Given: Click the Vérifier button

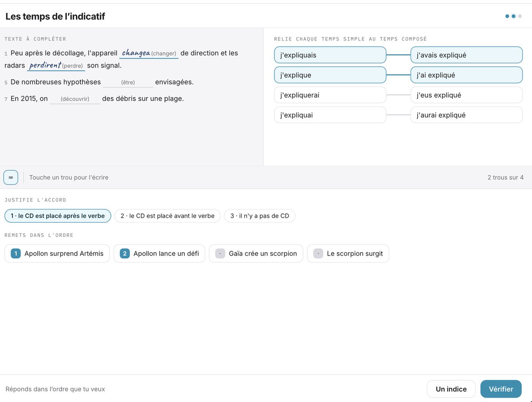Looking at the screenshot, I should pyautogui.click(x=501, y=389).
